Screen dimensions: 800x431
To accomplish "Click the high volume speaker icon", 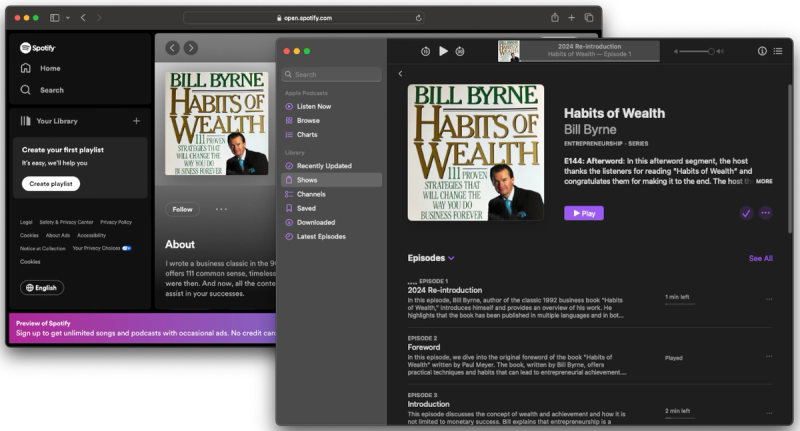I will [x=720, y=52].
